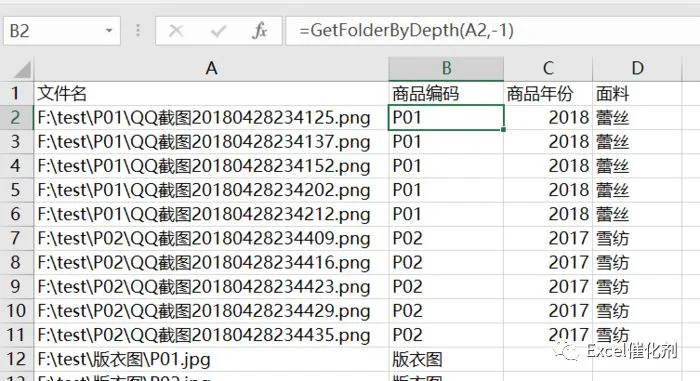Click the P02 cell in row 11
The height and width of the screenshot is (381, 700).
coord(446,335)
